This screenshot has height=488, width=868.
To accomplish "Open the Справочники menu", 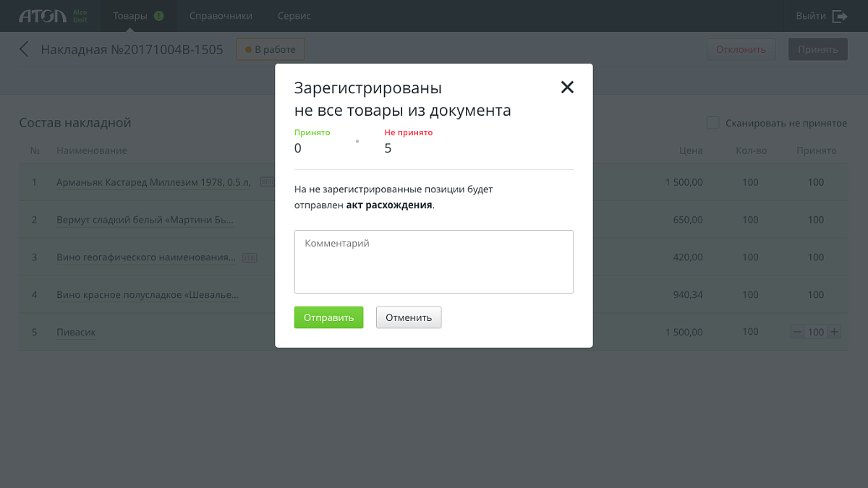I will [221, 16].
